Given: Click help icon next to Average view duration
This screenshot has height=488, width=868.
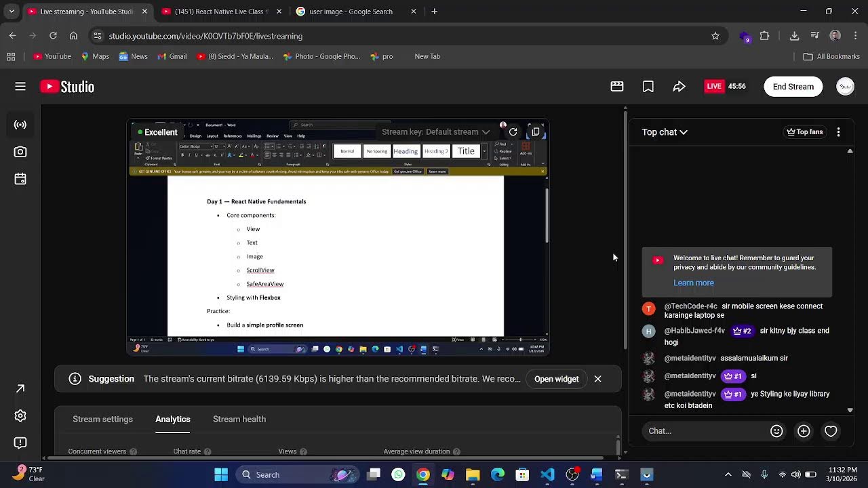Looking at the screenshot, I should tap(456, 451).
